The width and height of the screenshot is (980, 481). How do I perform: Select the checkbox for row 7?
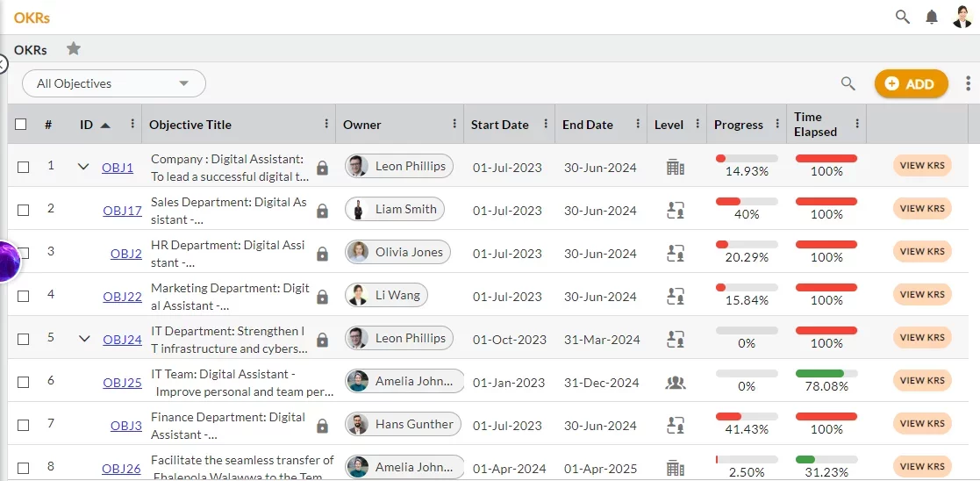24,425
